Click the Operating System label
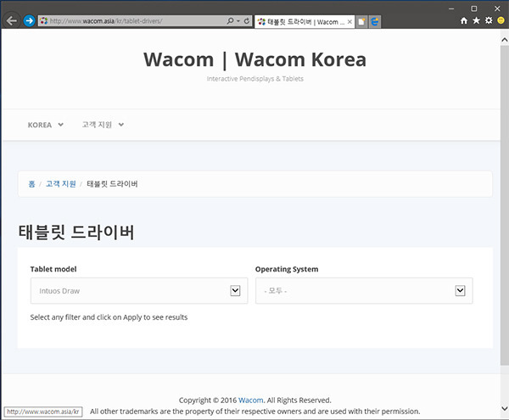 (x=287, y=269)
